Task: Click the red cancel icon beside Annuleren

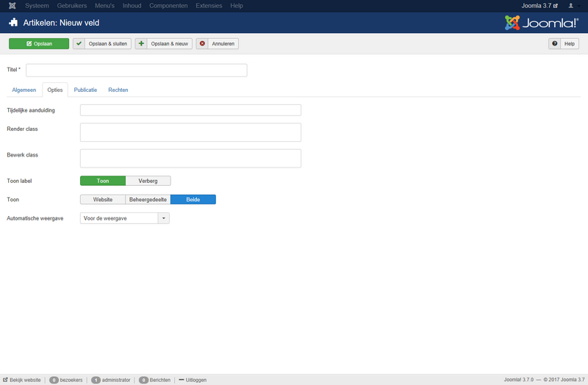Action: point(202,43)
